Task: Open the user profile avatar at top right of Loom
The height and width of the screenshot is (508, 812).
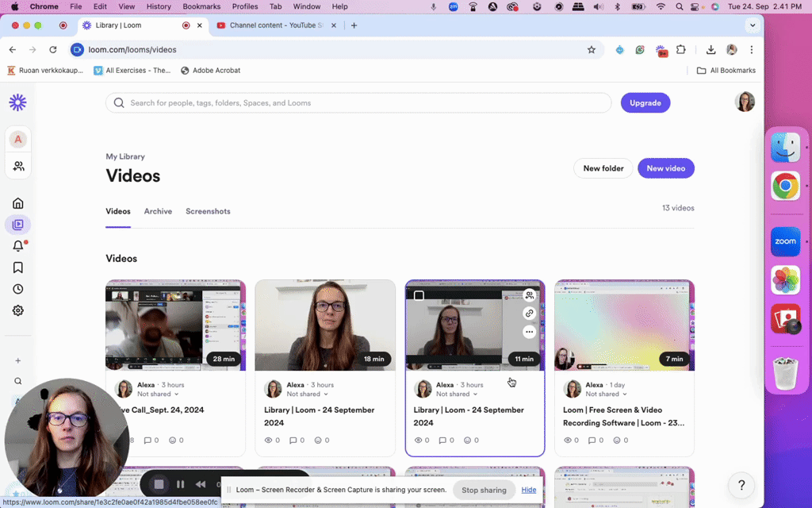Action: point(745,102)
